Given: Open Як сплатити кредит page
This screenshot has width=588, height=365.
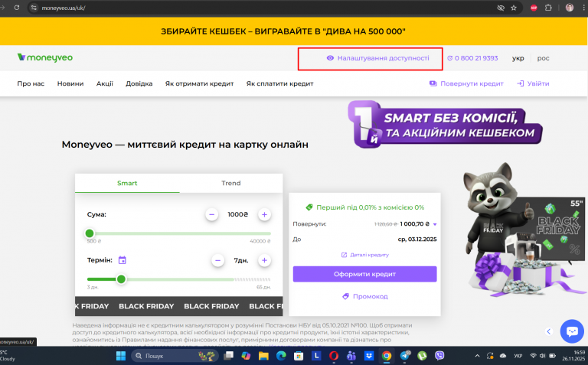Looking at the screenshot, I should [x=279, y=83].
